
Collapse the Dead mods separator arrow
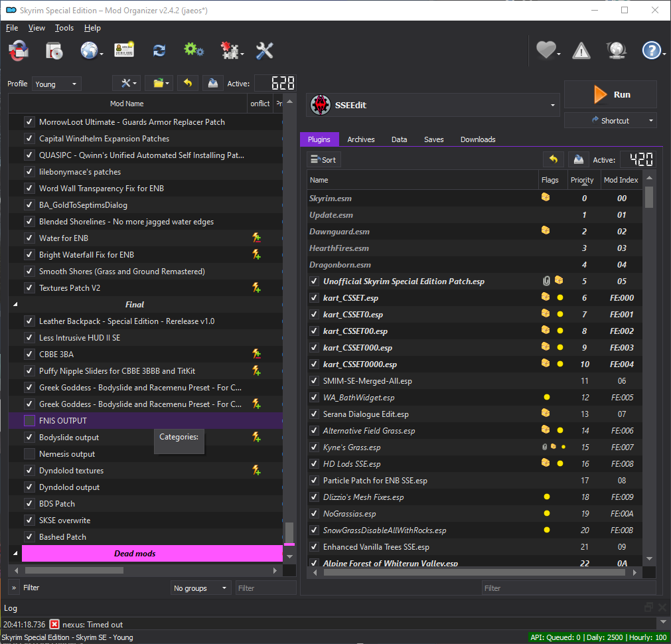pyautogui.click(x=15, y=553)
